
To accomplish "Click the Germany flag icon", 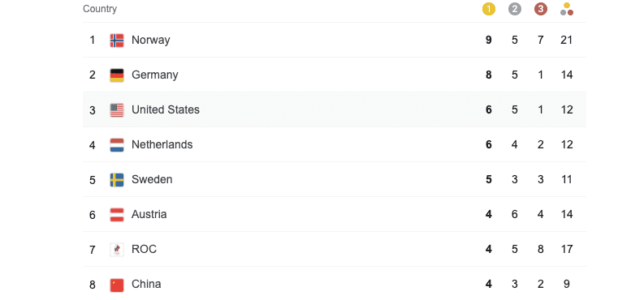I will click(x=117, y=75).
